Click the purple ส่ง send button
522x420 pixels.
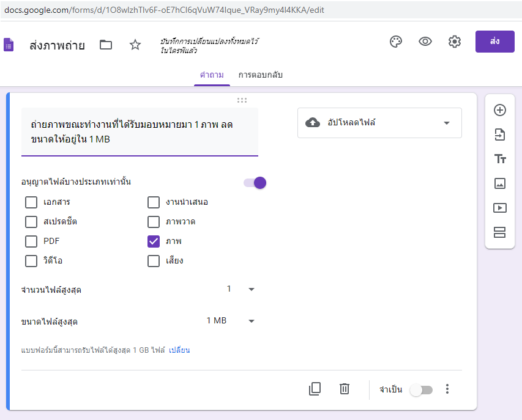click(494, 42)
